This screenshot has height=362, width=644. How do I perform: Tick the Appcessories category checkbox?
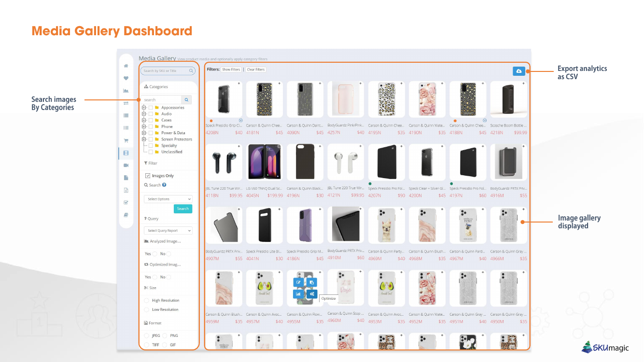tap(151, 108)
